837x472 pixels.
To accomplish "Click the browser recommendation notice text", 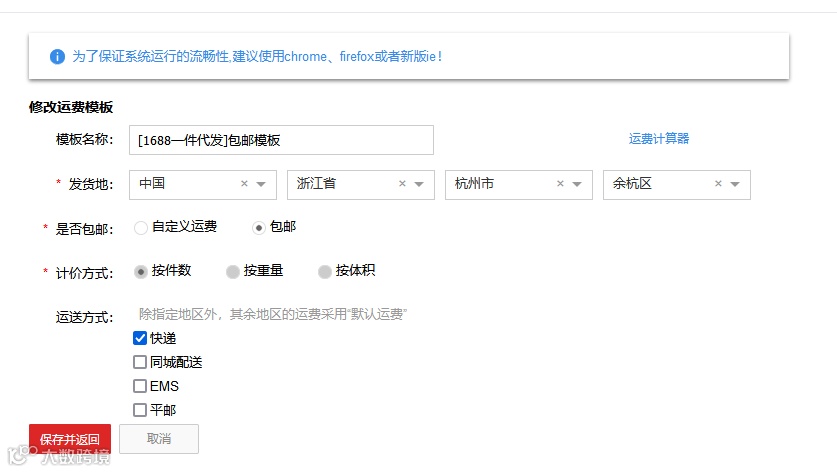I will pos(257,57).
